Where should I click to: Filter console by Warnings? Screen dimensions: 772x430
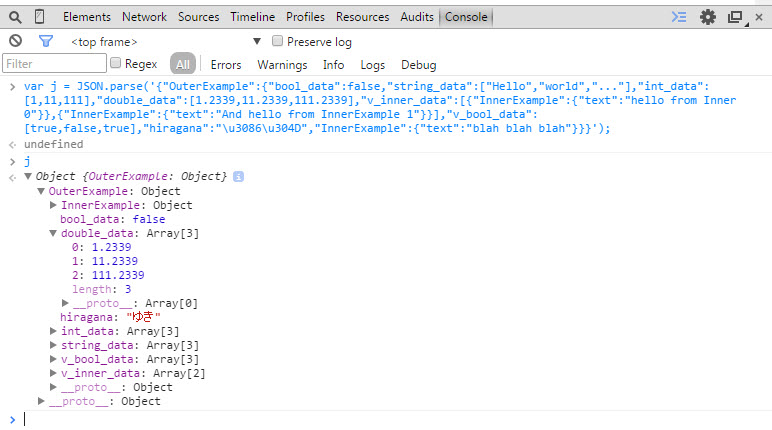coord(282,65)
